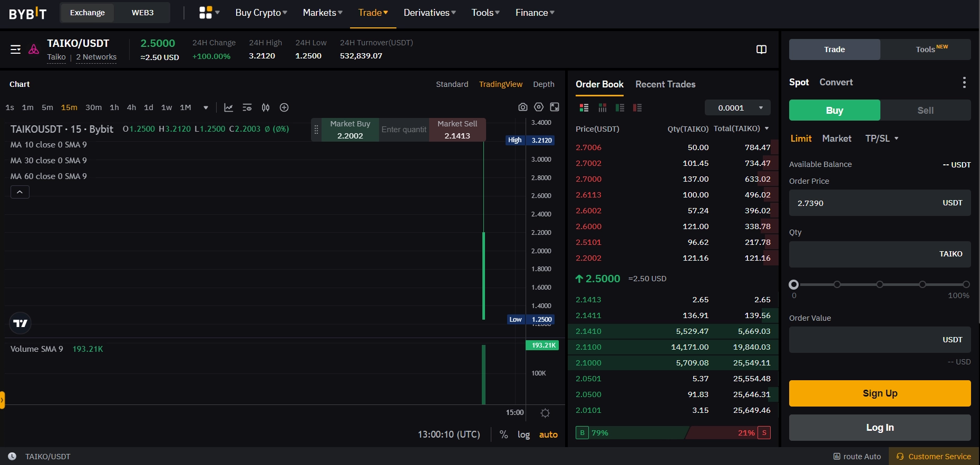980x465 pixels.
Task: Toggle log scale on chart
Action: (x=523, y=434)
